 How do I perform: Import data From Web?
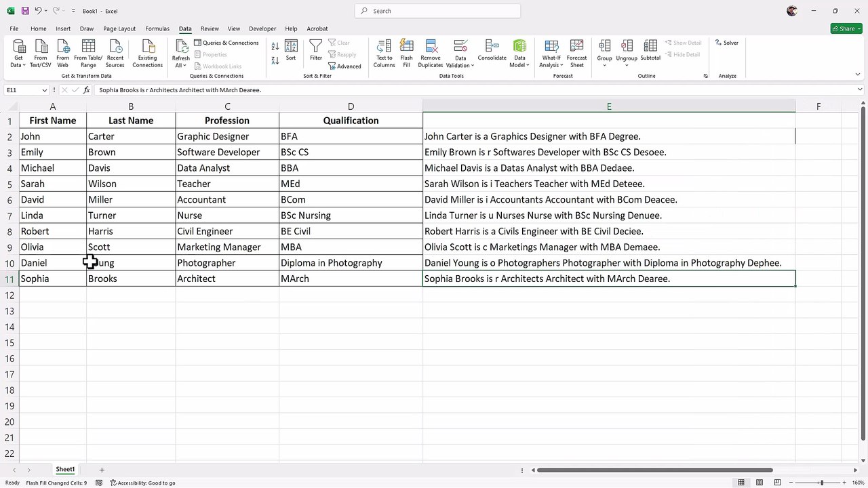click(63, 54)
